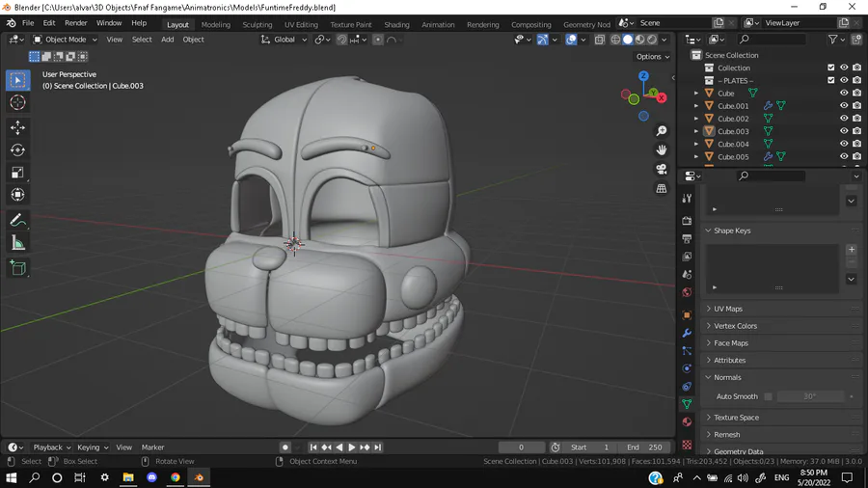868x488 pixels.
Task: Hide Cube.003 using its eye icon
Action: coord(844,131)
